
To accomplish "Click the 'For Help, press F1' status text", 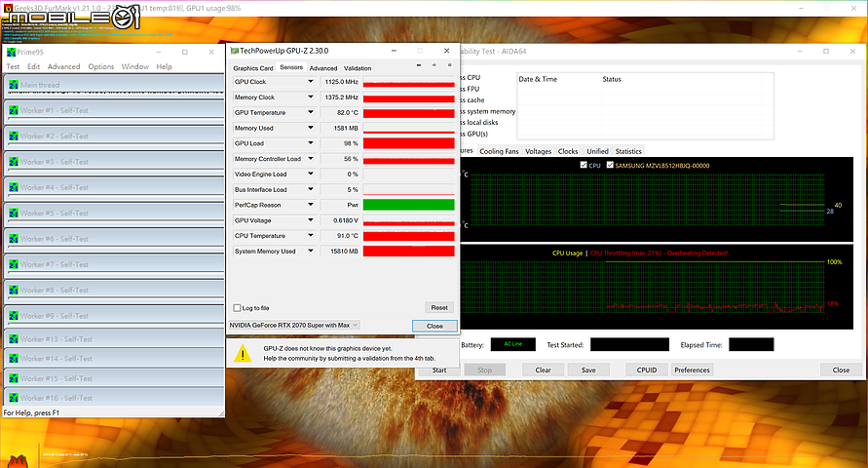I will [x=31, y=412].
